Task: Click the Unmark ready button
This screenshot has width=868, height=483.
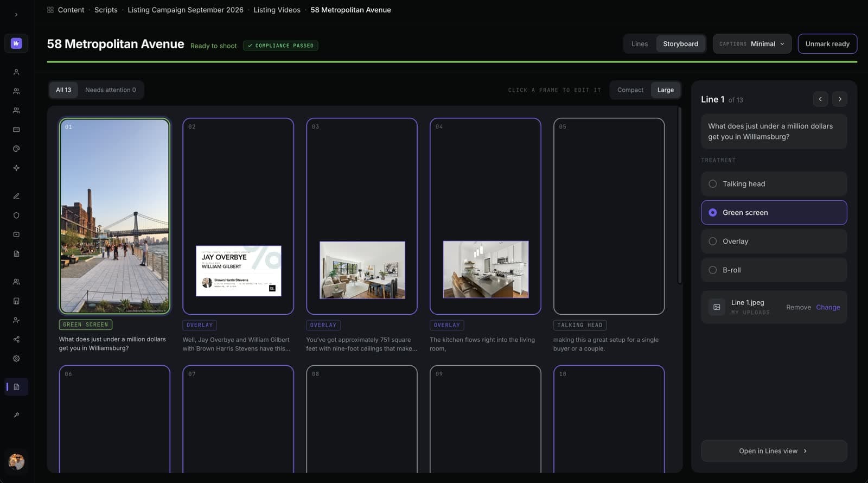Action: [x=827, y=44]
